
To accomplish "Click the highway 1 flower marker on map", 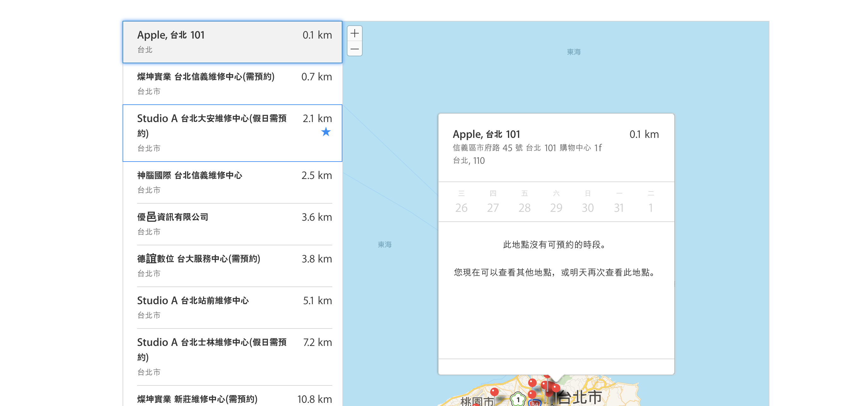I will click(x=518, y=399).
